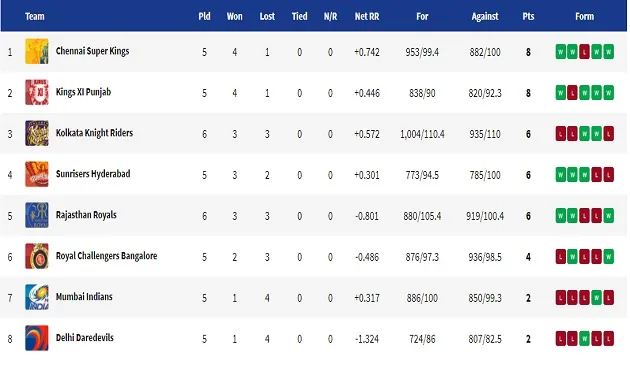Open the Mumbai Indians team link
The height and width of the screenshot is (390, 630).
pyautogui.click(x=84, y=297)
